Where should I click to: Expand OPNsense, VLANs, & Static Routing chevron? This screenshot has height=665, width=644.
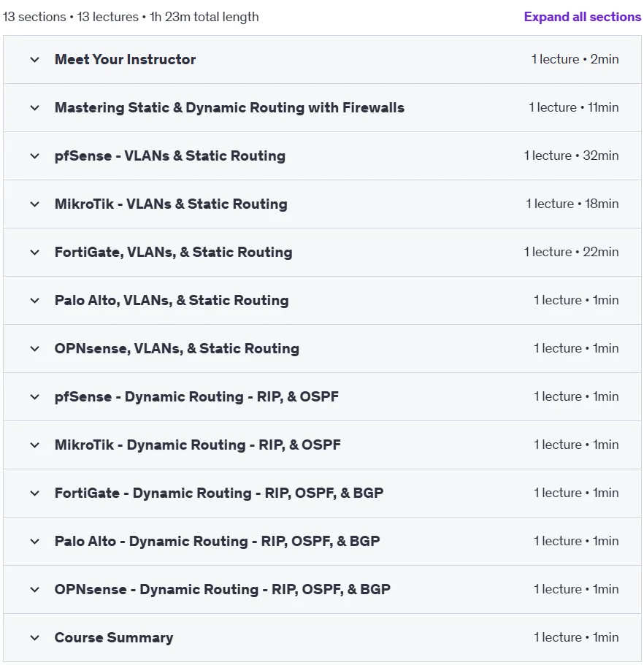click(x=35, y=349)
